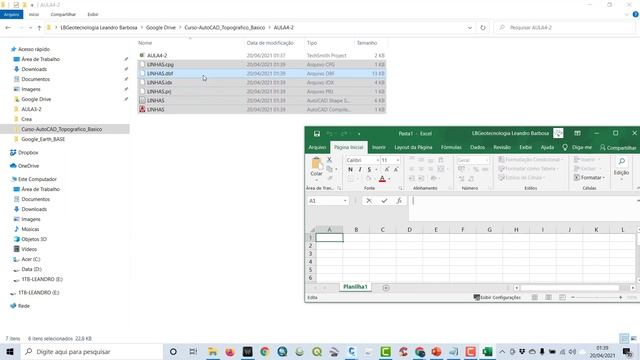640x360 pixels.
Task: Open Quick Access Toolbar customize dropdown in Excel
Action: 359,133
